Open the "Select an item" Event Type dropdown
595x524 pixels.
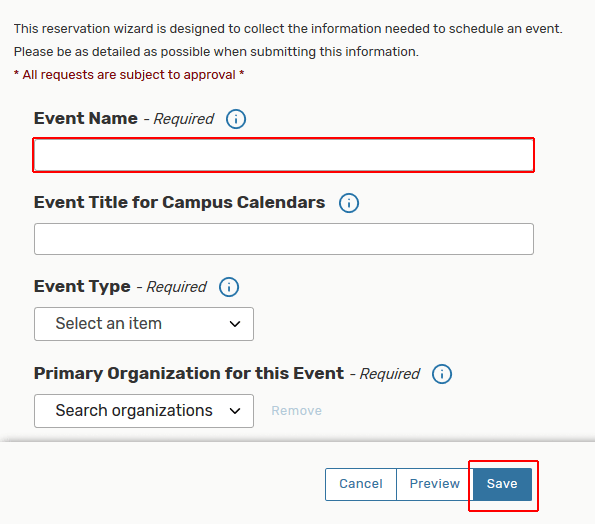tap(144, 324)
